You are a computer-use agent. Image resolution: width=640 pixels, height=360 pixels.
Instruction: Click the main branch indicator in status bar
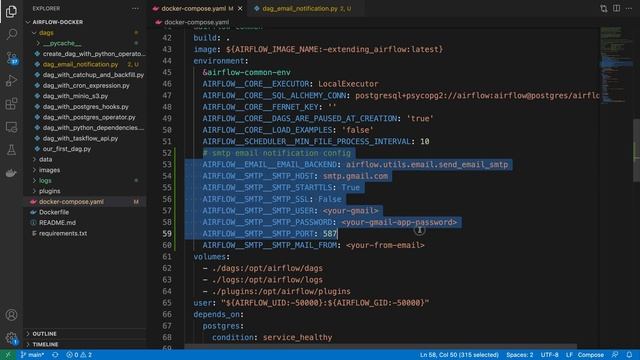click(x=32, y=355)
